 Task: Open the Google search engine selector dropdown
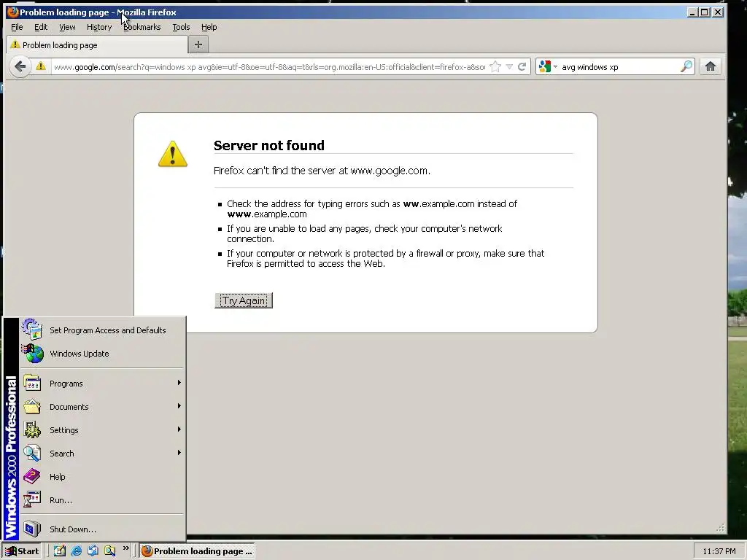click(x=548, y=66)
